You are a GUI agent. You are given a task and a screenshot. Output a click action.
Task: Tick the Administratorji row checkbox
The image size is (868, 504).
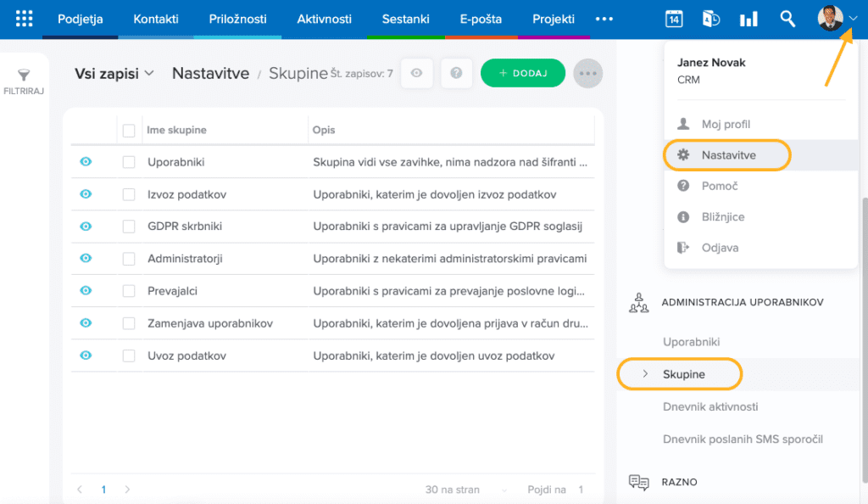coord(129,259)
